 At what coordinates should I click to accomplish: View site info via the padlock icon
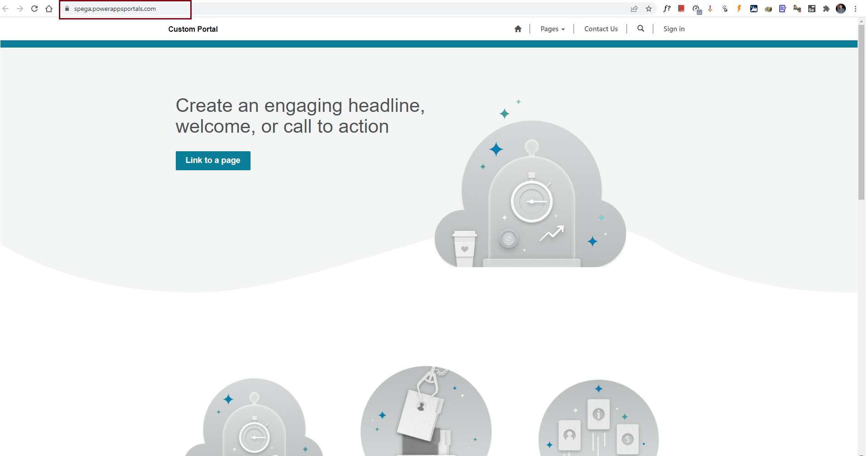(67, 9)
